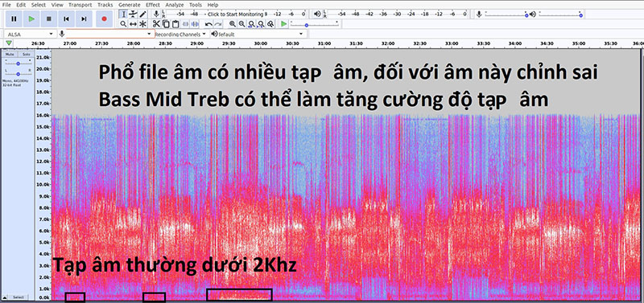
Task: Adjust the track gain slider
Action: tap(18, 63)
